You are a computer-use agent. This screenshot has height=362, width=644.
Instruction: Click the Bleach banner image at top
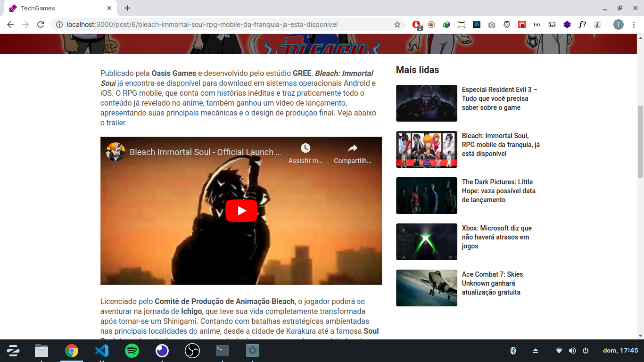coord(319,44)
